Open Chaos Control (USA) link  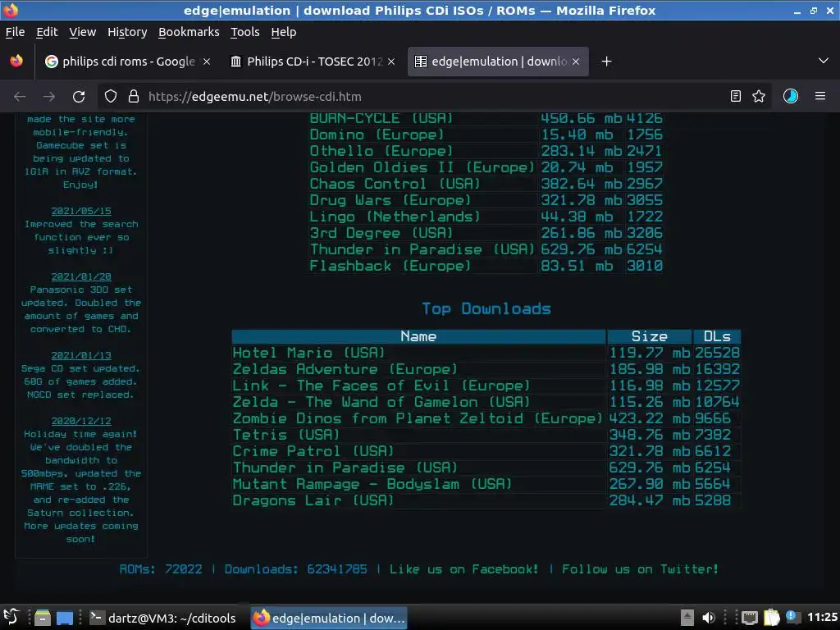click(x=395, y=184)
